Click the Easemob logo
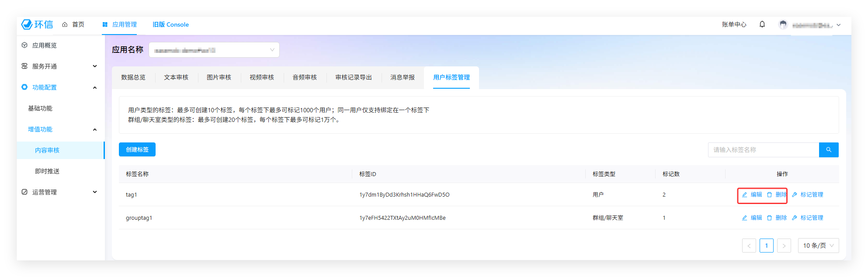 [37, 24]
